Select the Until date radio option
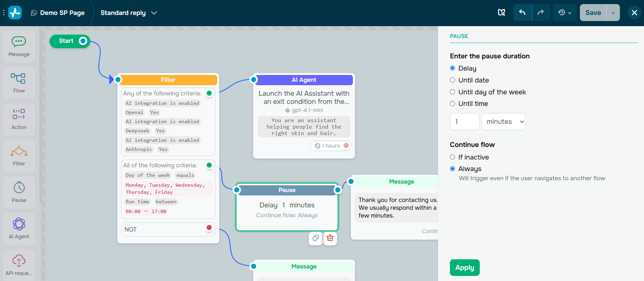This screenshot has height=281, width=644. tap(452, 80)
